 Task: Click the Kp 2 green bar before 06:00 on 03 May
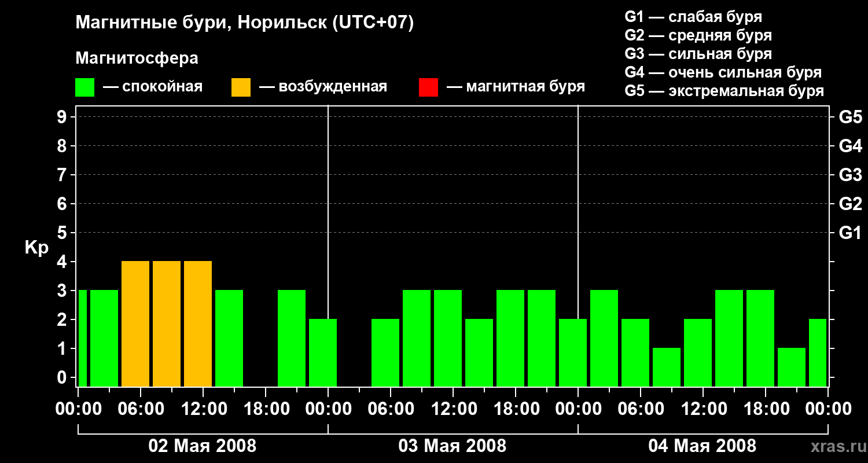click(x=385, y=352)
